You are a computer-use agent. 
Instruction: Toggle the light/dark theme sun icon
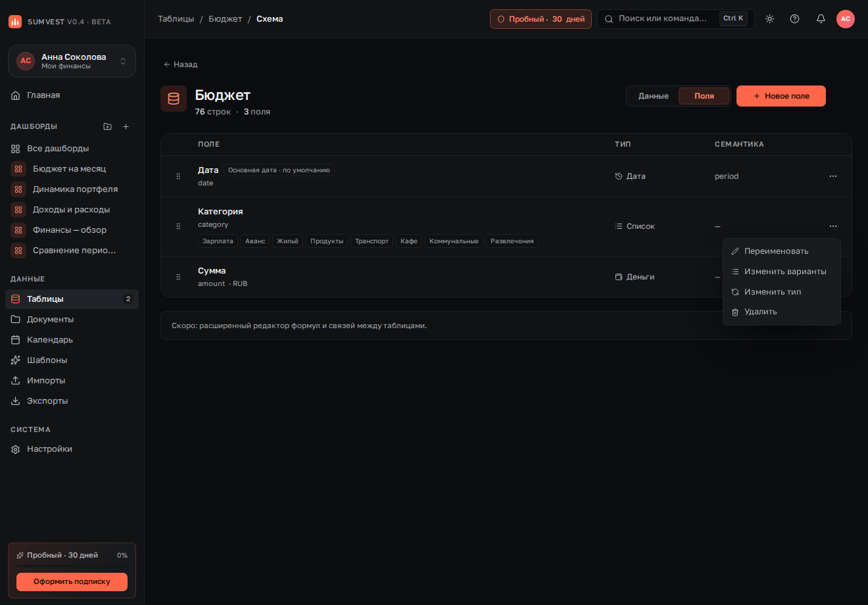click(769, 19)
